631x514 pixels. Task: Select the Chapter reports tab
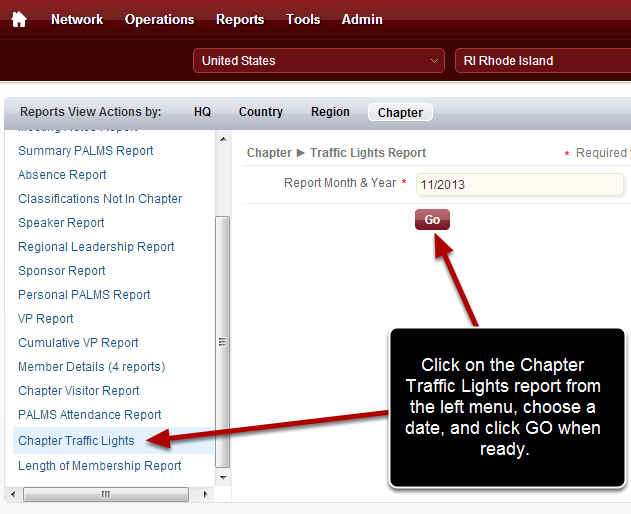(x=400, y=113)
